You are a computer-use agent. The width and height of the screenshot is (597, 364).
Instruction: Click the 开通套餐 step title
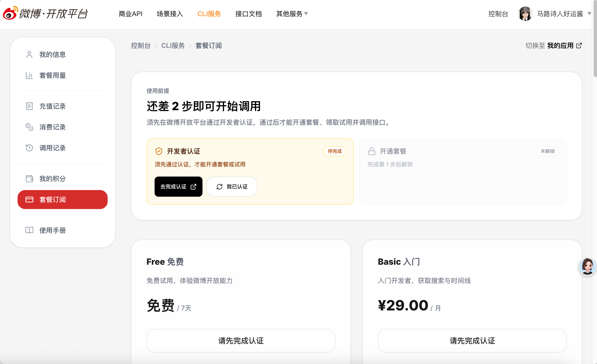point(393,151)
